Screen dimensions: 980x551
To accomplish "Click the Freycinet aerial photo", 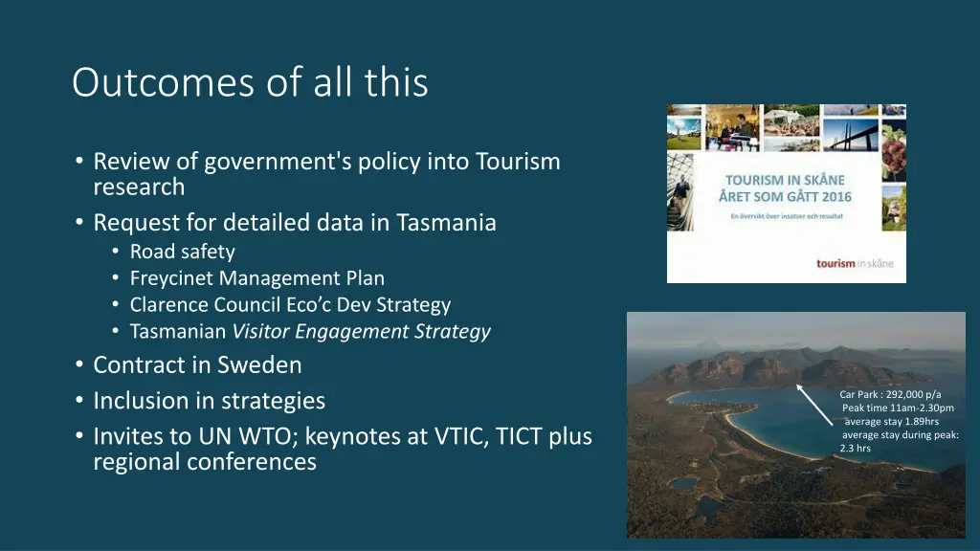I will (x=795, y=425).
